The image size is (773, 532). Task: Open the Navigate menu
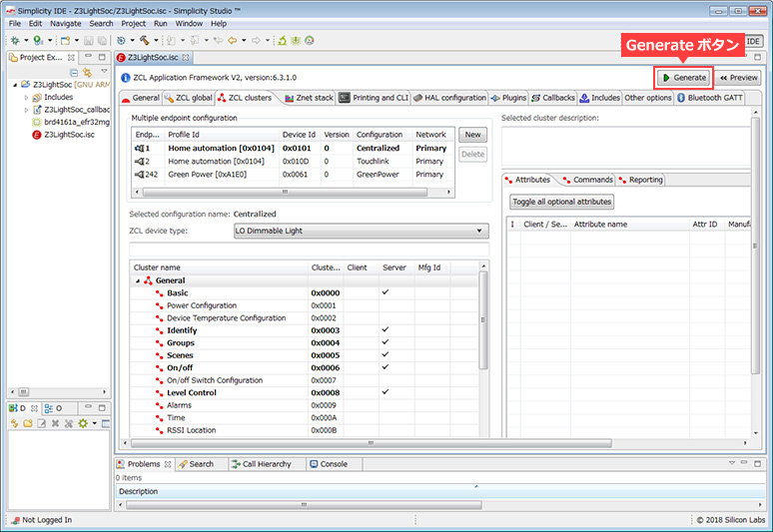(x=66, y=24)
